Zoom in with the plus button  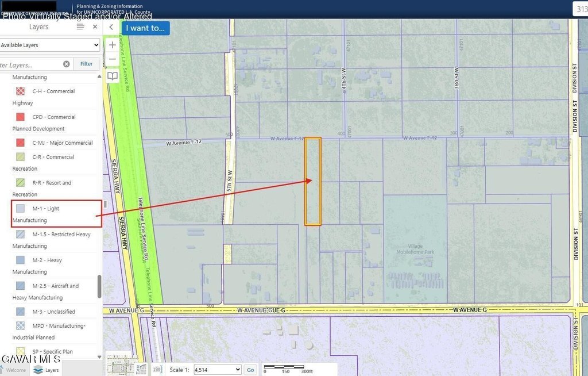112,45
